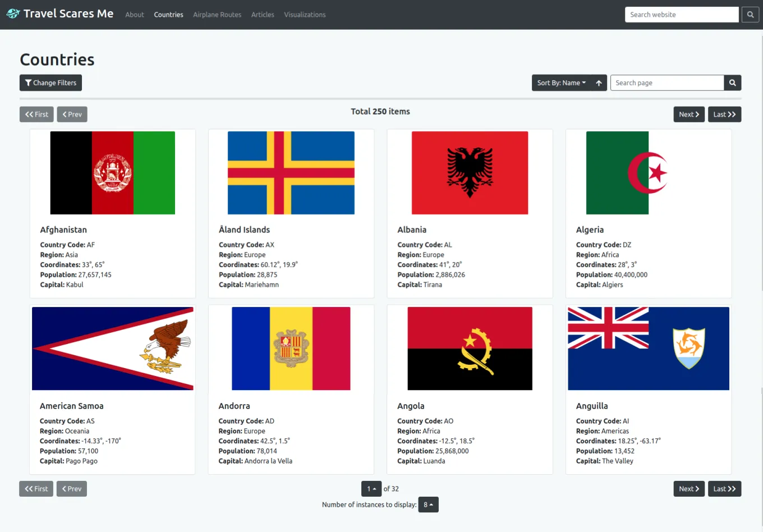Viewport: 763px width, 532px height.
Task: Switch to the Countries navigation tab
Action: point(168,15)
